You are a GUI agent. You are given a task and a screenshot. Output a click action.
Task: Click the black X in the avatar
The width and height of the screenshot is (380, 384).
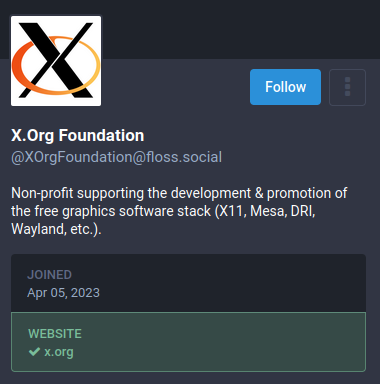tap(56, 60)
